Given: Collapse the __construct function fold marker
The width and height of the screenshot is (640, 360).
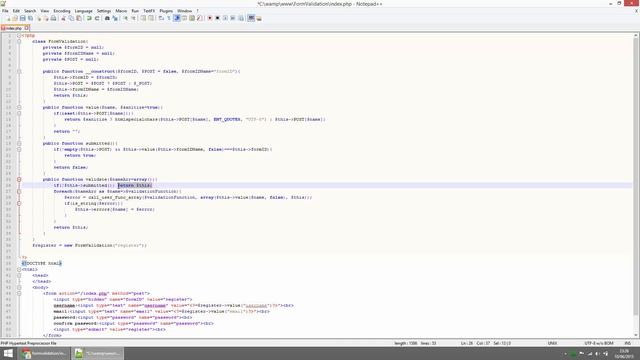Looking at the screenshot, I should [19, 71].
